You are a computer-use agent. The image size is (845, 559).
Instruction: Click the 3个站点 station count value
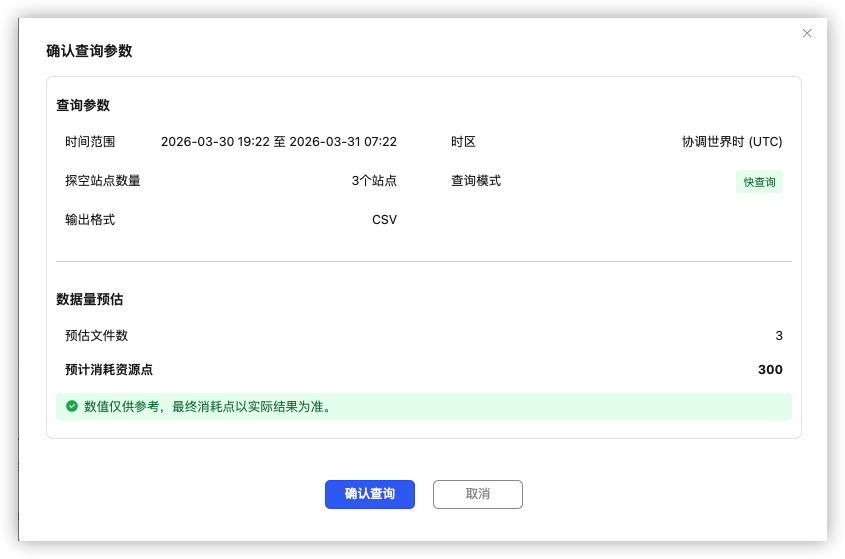pyautogui.click(x=374, y=181)
